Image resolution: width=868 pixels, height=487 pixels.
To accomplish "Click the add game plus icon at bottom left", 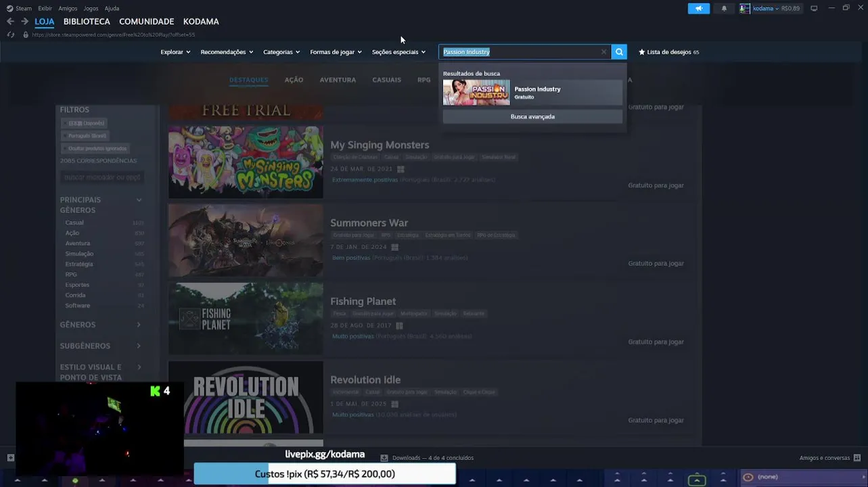I will [9, 458].
